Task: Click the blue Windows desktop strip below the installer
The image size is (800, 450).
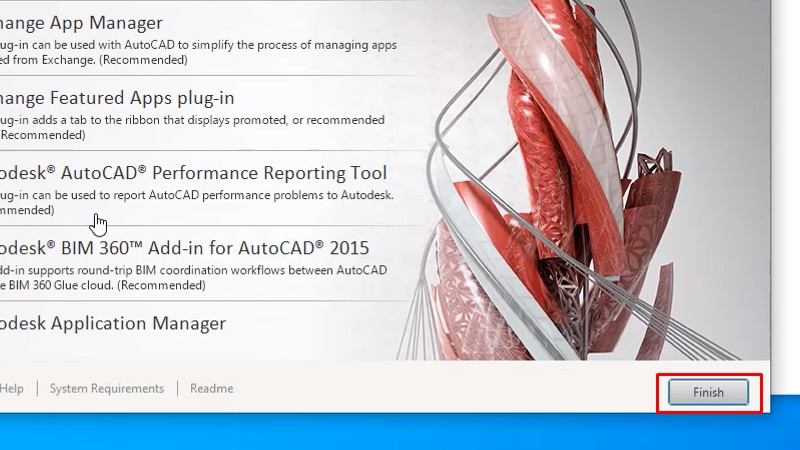Action: (x=400, y=432)
